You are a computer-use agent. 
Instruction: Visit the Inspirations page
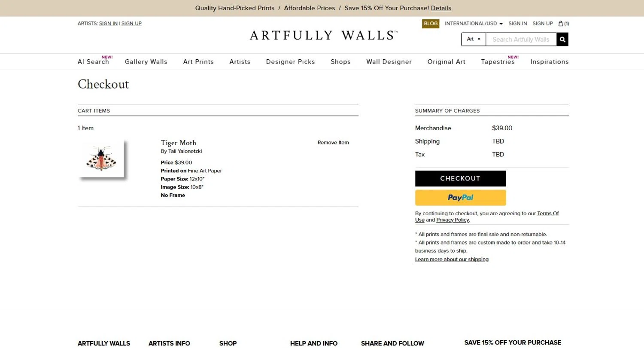(550, 62)
